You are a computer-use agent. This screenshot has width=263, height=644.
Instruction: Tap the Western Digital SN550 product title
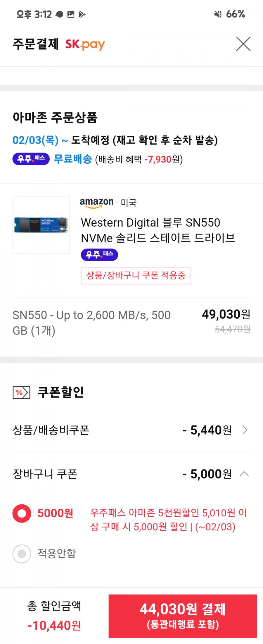[x=158, y=230]
